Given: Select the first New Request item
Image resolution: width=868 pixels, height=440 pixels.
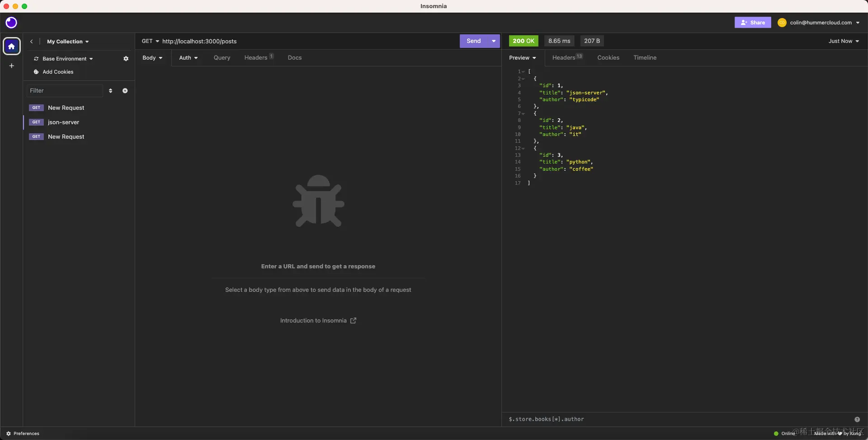Looking at the screenshot, I should pos(79,108).
